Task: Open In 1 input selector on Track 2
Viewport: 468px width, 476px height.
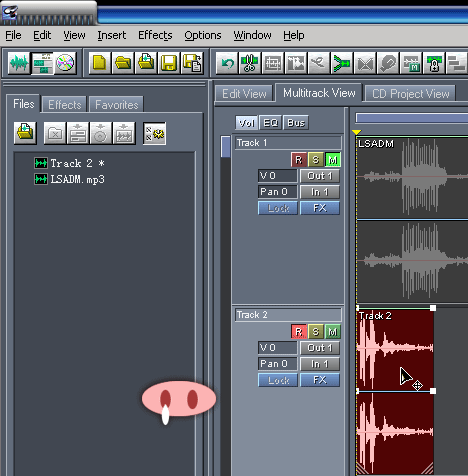Action: (x=320, y=364)
